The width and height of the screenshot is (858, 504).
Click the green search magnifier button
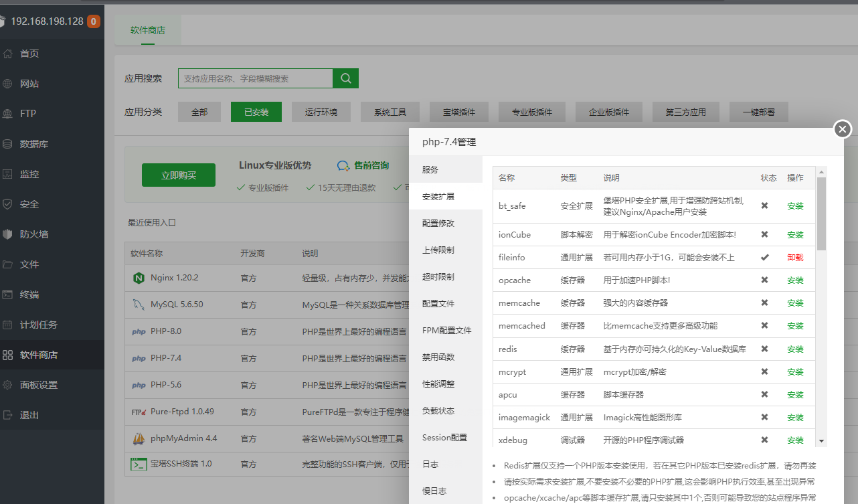pyautogui.click(x=346, y=78)
